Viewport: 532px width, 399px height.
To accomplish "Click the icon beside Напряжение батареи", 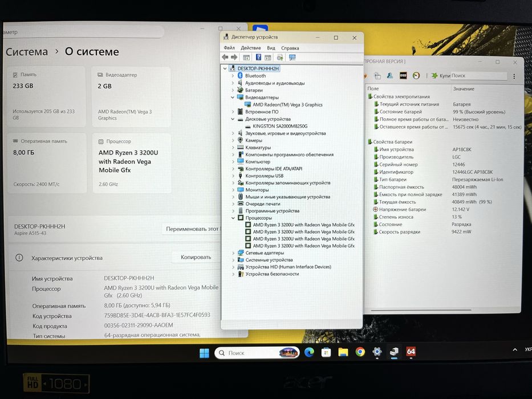I will point(376,209).
